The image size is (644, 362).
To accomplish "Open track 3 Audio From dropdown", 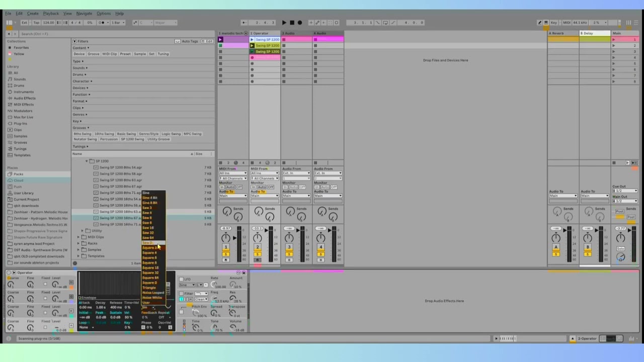I will [296, 173].
